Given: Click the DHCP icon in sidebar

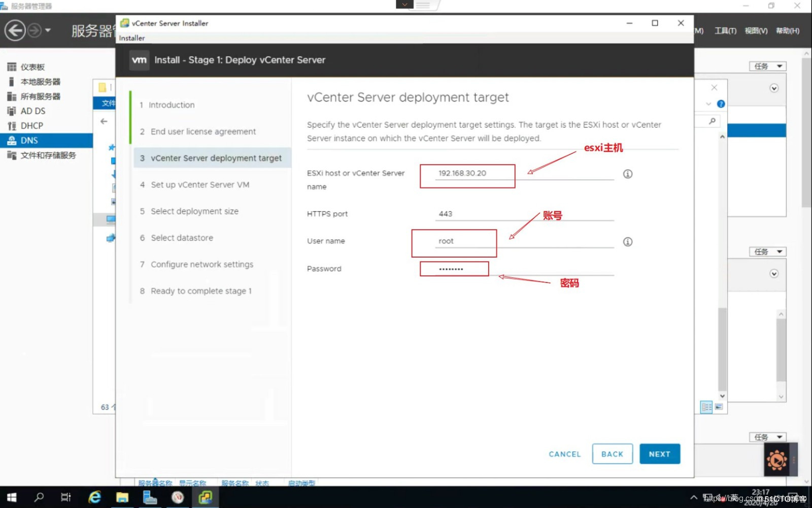Looking at the screenshot, I should (x=12, y=126).
